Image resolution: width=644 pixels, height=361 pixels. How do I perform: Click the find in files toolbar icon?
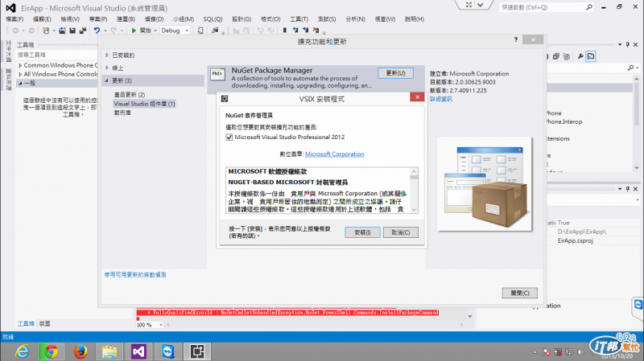(x=215, y=31)
